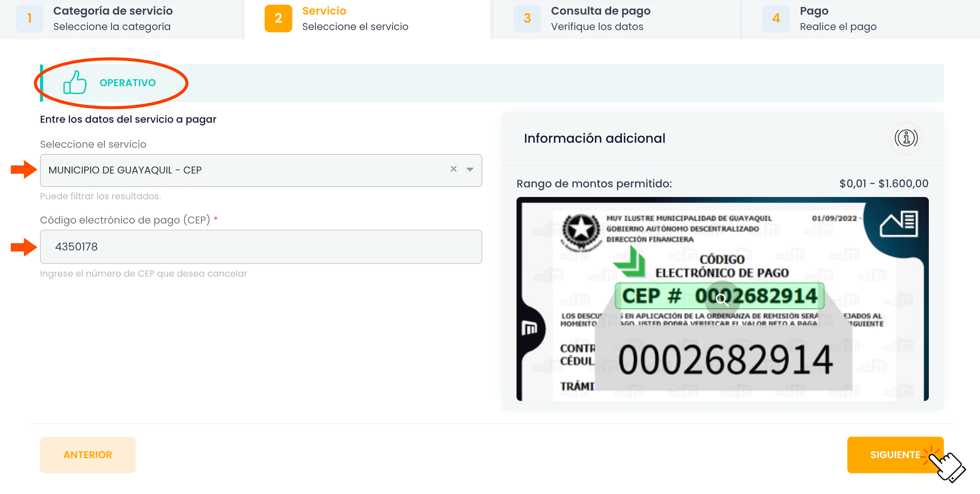
Task: Click "Entre los datos del servicio a pagar"
Action: coord(128,119)
